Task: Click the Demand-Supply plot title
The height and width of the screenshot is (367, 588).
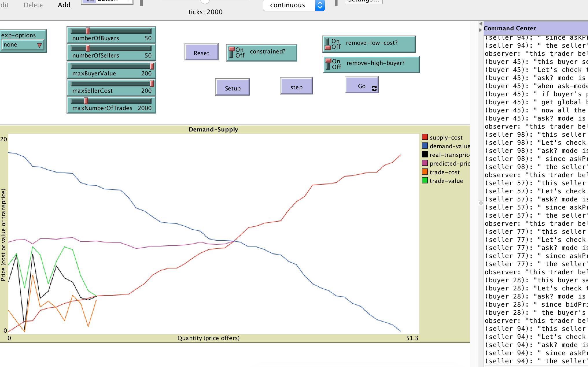Action: (x=213, y=129)
